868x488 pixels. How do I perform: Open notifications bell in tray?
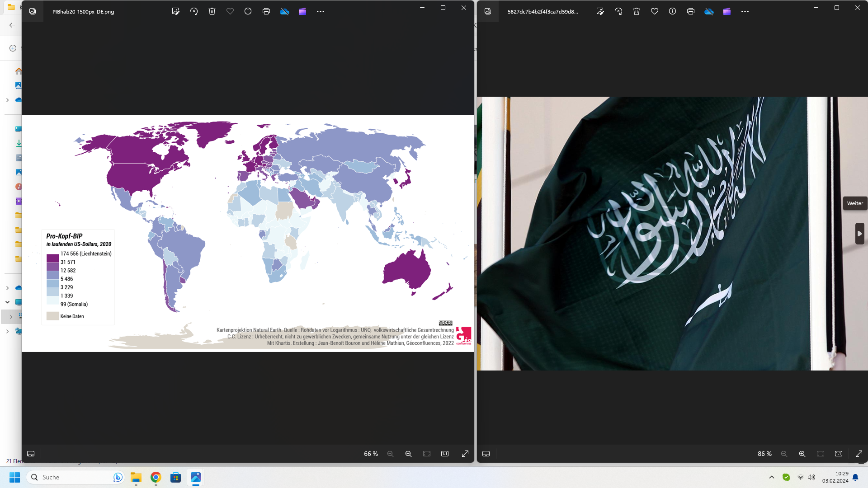click(855, 477)
